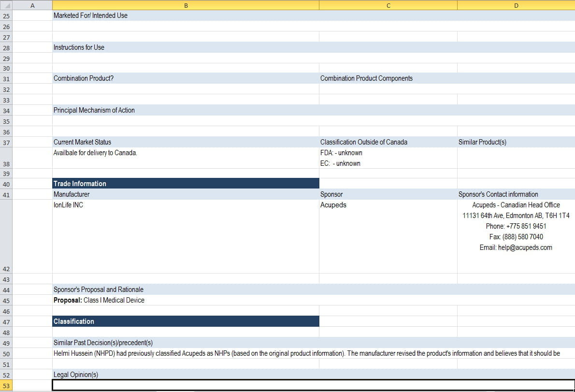Select row 42 header
The image size is (575, 392).
(x=6, y=237)
